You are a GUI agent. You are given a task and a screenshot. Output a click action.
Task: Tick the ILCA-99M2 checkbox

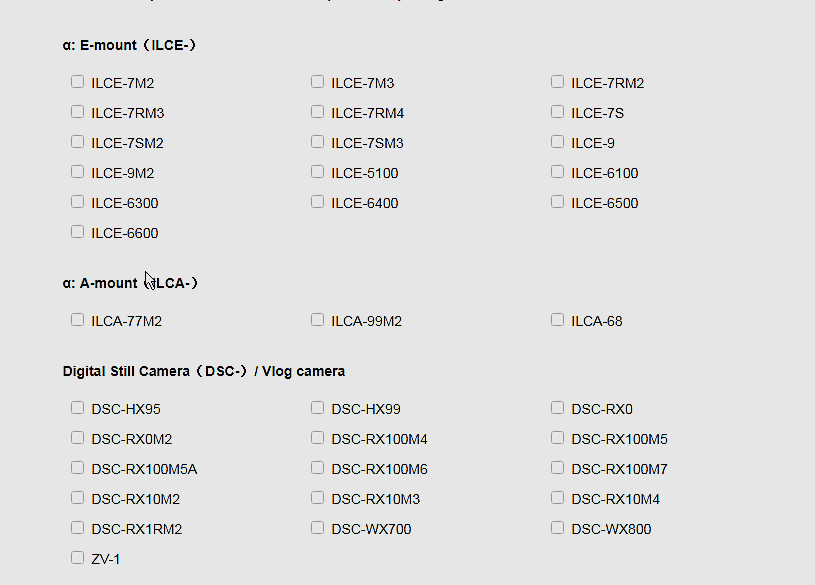tap(318, 320)
